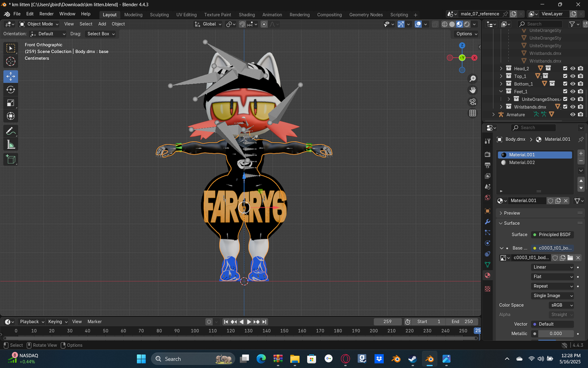Expand the Preview panel
This screenshot has height=368, width=588.
[512, 213]
